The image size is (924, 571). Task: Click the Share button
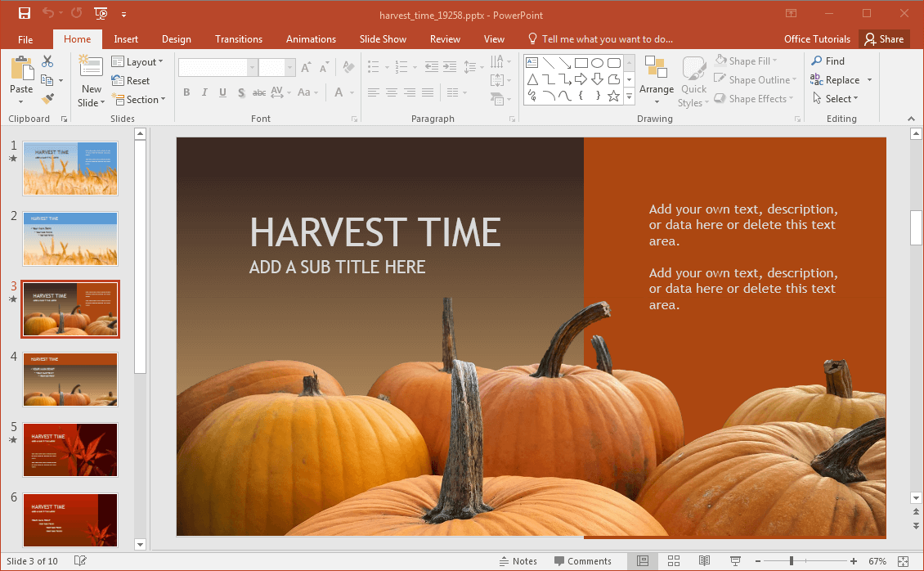[884, 39]
